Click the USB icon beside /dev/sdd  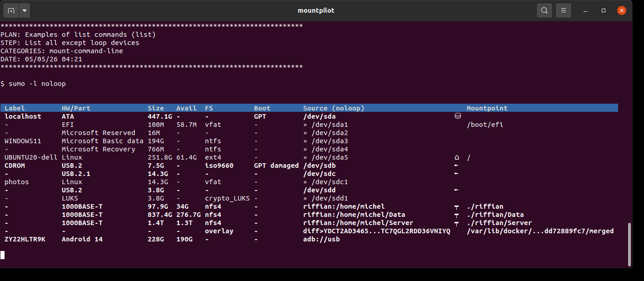[457, 190]
